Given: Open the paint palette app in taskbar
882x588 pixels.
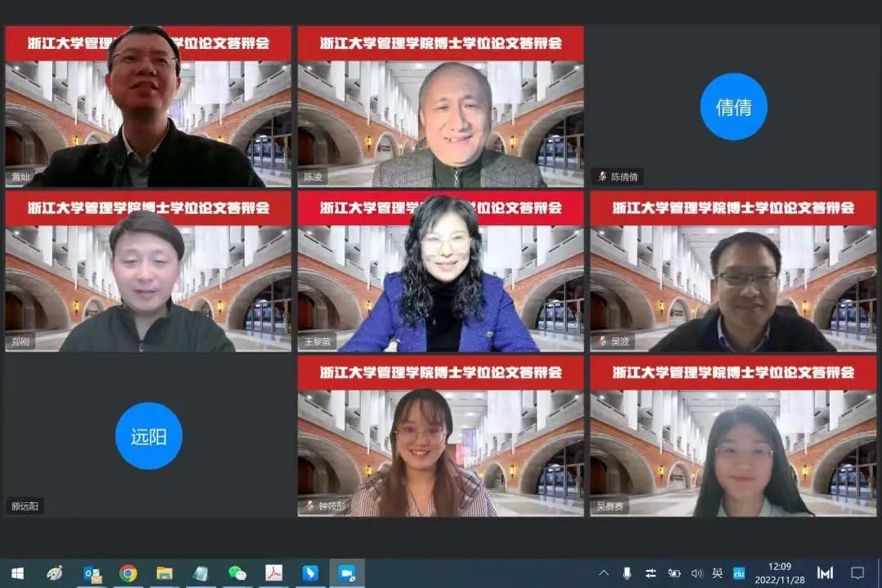Looking at the screenshot, I should point(55,573).
